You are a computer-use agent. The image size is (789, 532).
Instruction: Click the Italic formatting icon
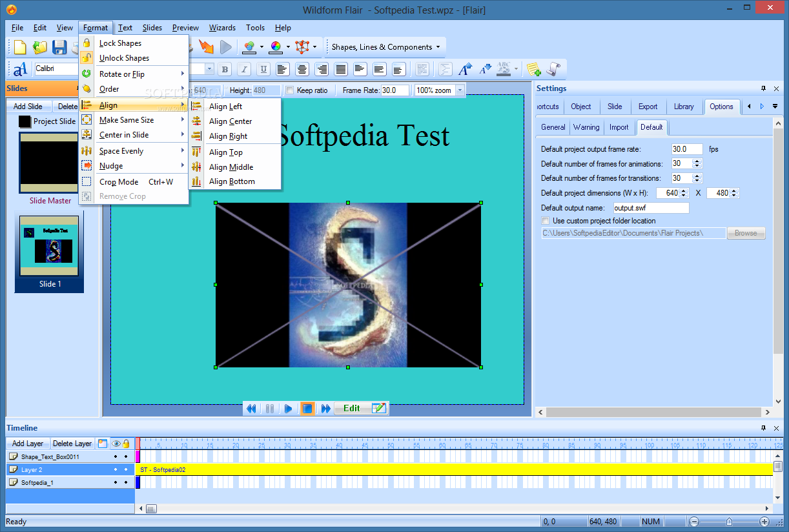click(x=244, y=69)
